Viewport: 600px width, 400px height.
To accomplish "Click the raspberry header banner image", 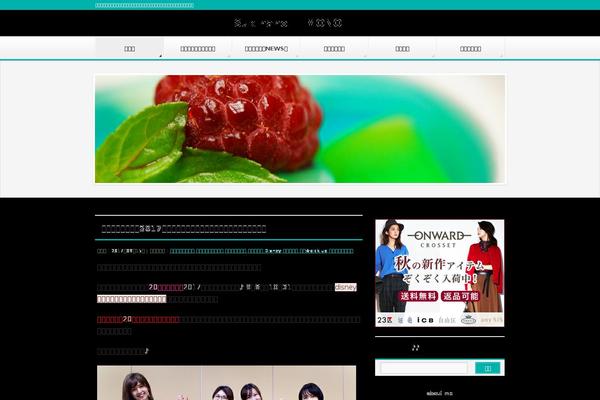I will coord(300,129).
